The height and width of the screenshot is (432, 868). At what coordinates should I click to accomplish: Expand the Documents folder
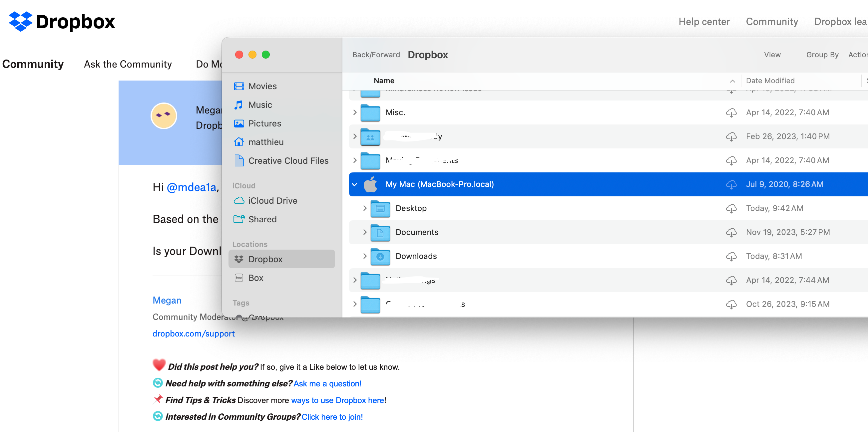pyautogui.click(x=365, y=232)
